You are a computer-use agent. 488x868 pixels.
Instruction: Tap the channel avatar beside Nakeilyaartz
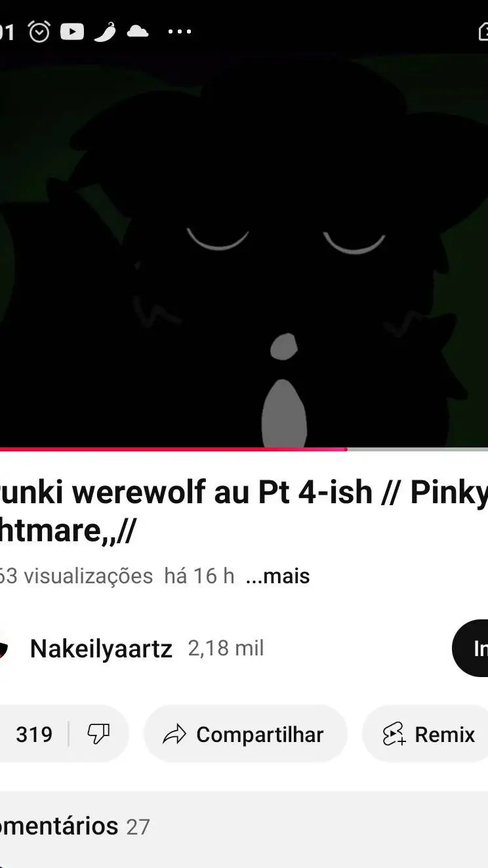click(3, 649)
